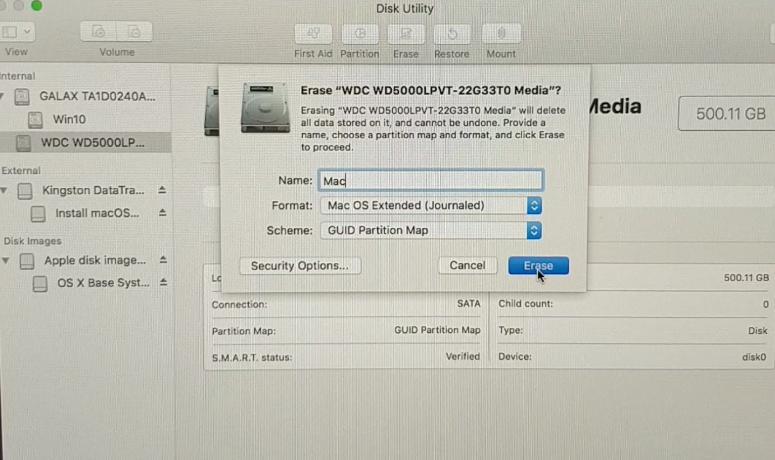Eject the OS X Base System volume
This screenshot has width=775, height=460.
(x=163, y=282)
